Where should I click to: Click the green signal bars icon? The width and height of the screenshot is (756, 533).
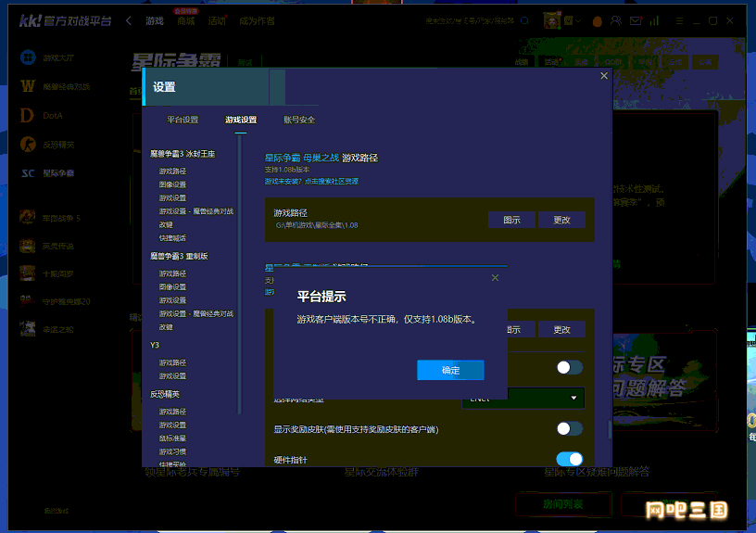(x=654, y=20)
